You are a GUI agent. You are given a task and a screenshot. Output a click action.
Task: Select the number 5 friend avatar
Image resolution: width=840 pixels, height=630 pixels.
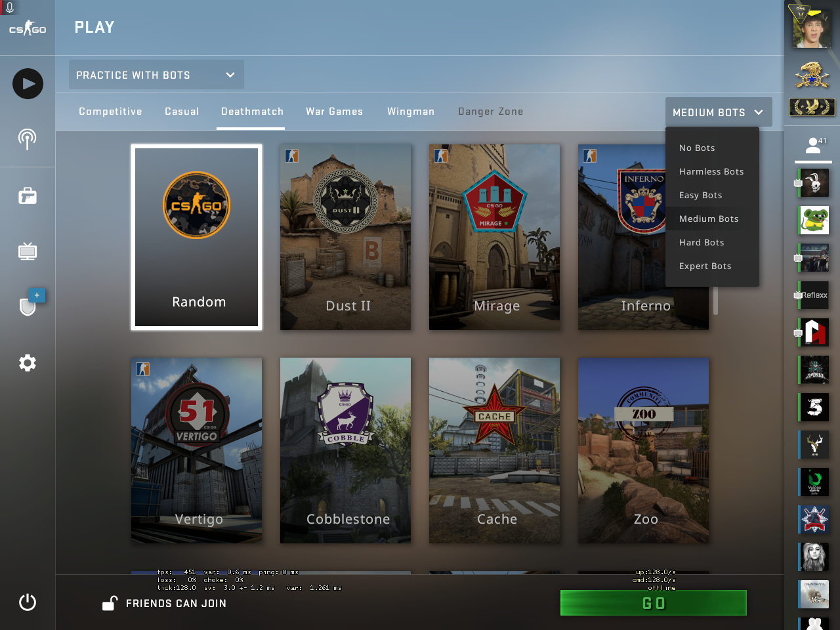pos(814,408)
